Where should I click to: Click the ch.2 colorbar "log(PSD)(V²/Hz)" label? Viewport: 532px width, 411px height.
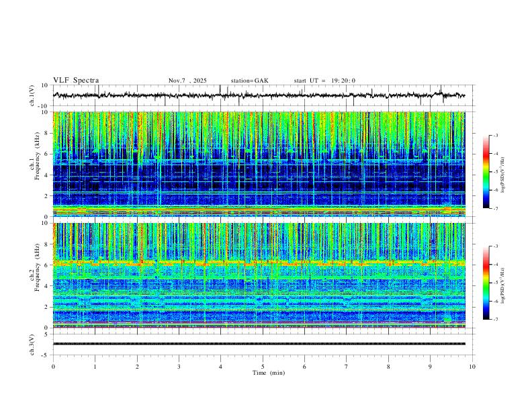coord(503,285)
